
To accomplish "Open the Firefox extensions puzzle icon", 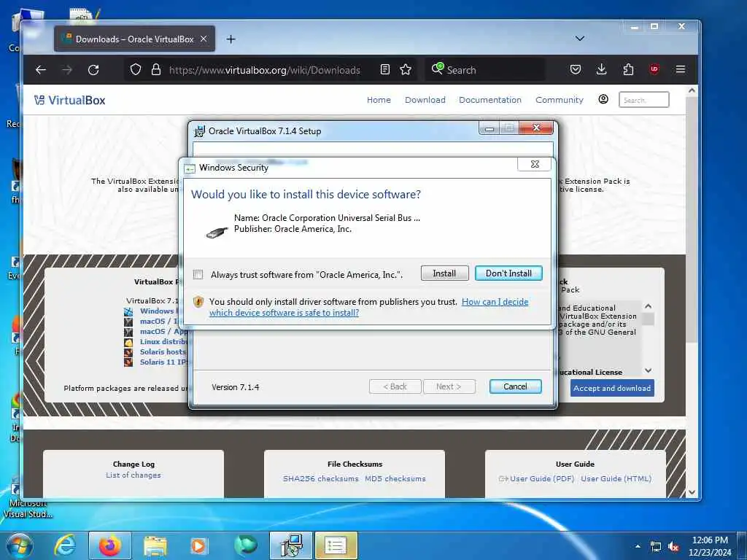I will 628,70.
